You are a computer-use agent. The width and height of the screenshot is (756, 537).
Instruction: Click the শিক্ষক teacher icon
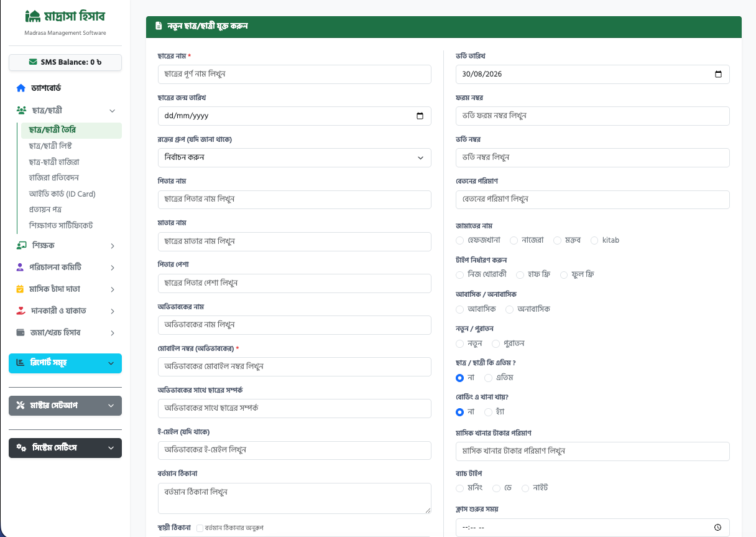click(21, 246)
